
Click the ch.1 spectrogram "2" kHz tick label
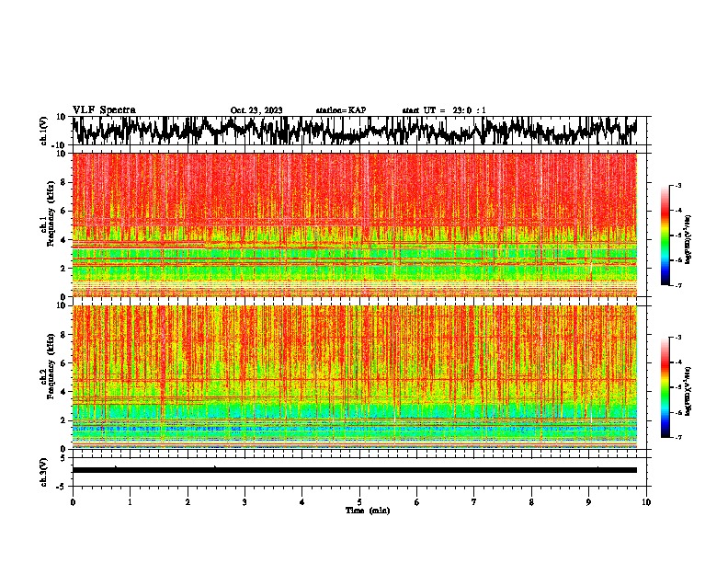[x=63, y=269]
